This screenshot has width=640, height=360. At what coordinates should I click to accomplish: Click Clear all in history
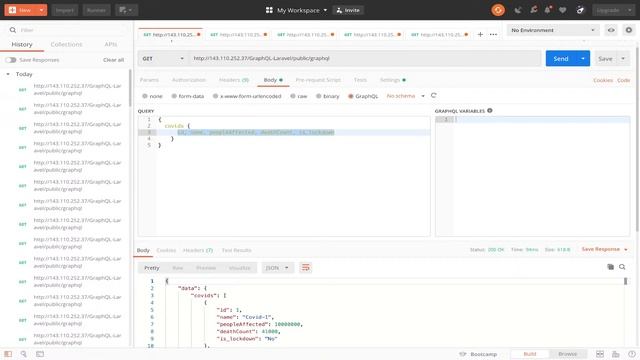click(113, 60)
